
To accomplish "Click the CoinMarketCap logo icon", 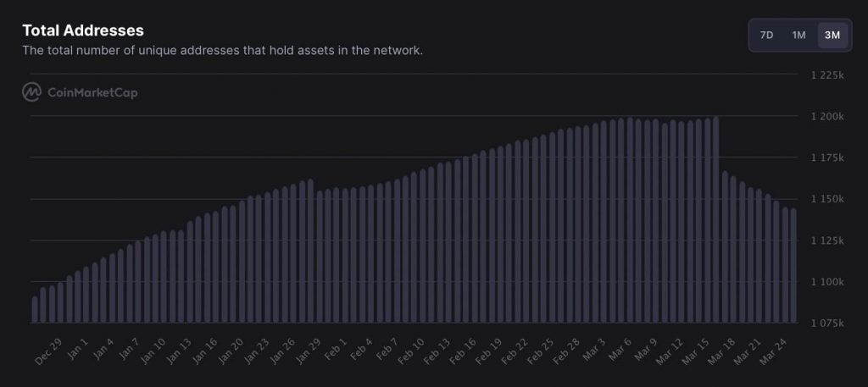I will click(31, 92).
